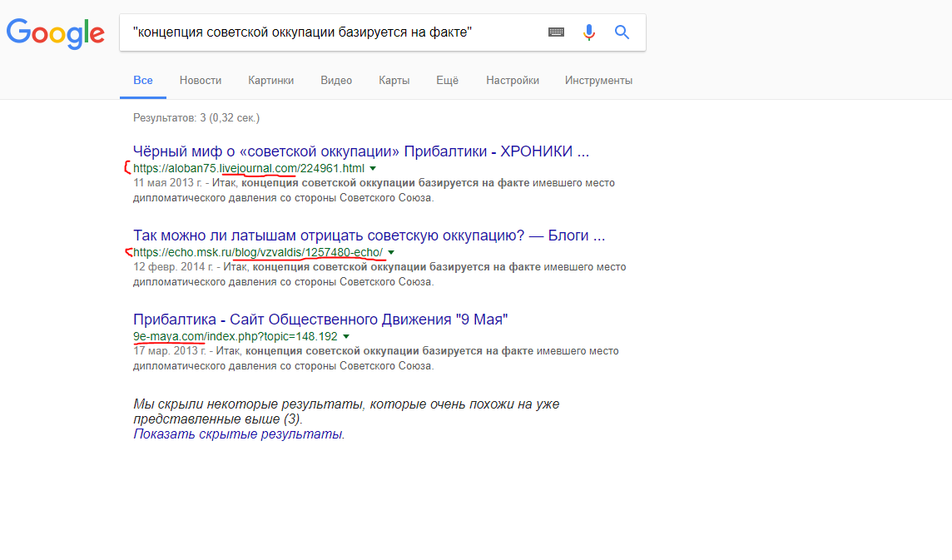The image size is (952, 560).
Task: Start voice search with microphone icon
Action: 589,32
